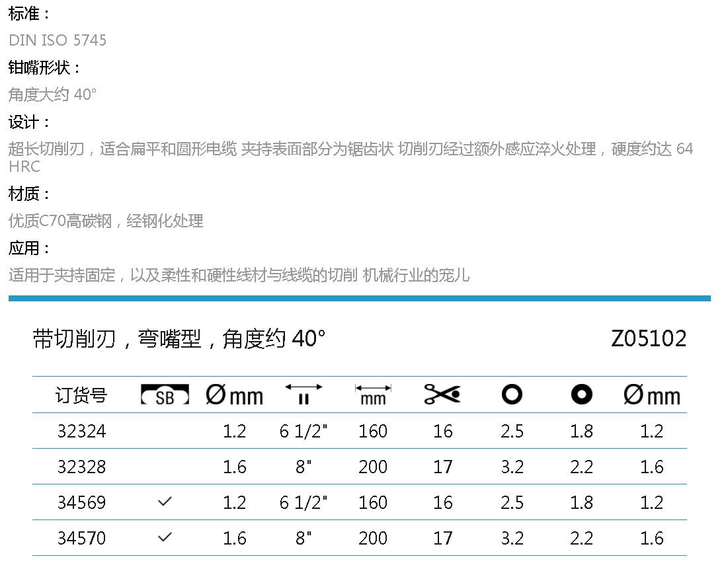Select order number 32324
Screen dimensions: 728x571
coord(81,432)
